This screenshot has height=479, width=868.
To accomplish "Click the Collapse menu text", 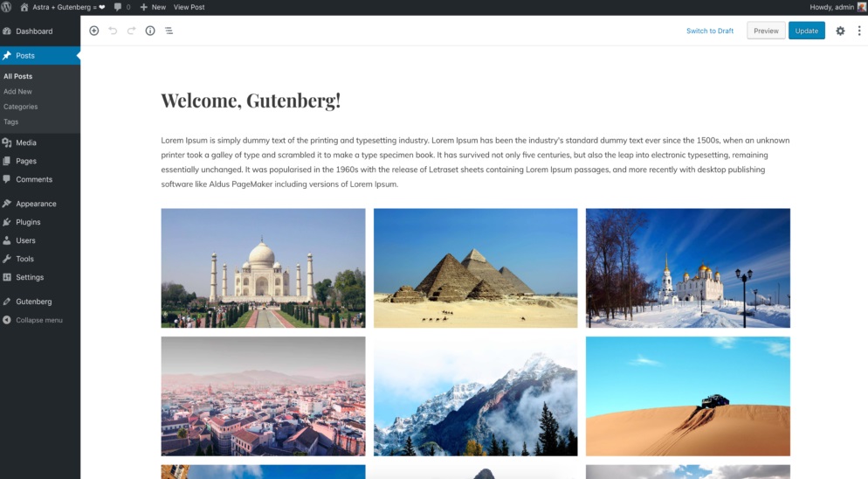I will 38,320.
